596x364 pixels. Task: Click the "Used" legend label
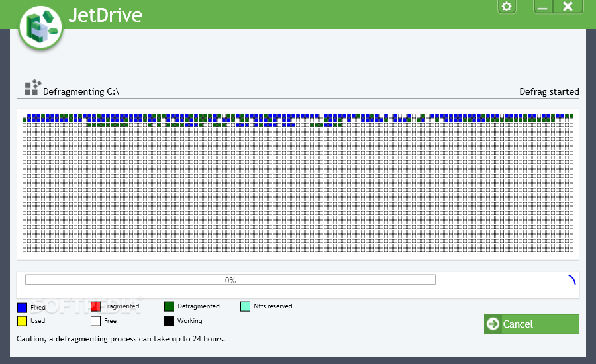point(38,321)
